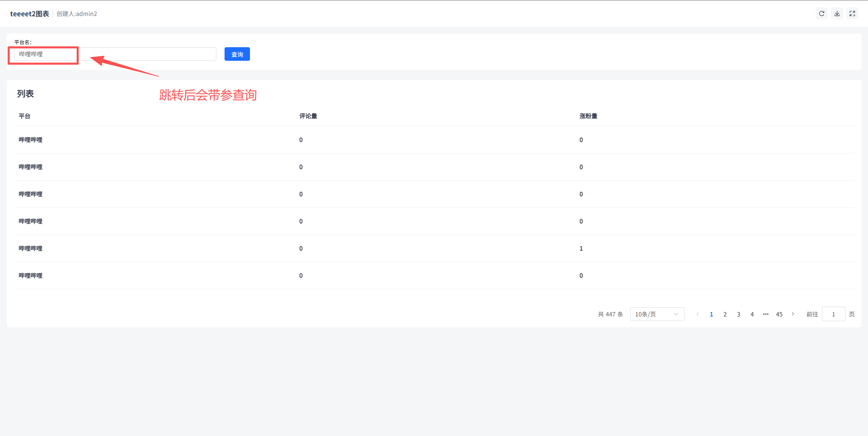Click the 涨粉量 cell with value 1
This screenshot has height=436, width=868.
[581, 249]
